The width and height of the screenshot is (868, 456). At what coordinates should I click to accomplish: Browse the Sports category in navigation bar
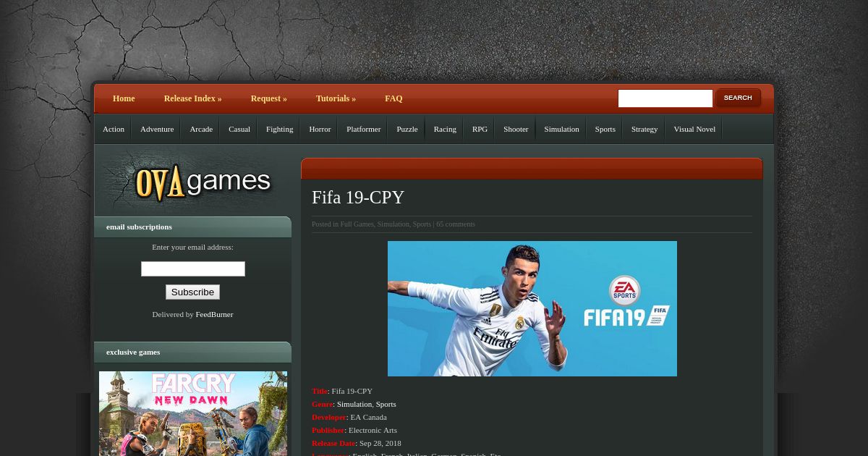[605, 129]
